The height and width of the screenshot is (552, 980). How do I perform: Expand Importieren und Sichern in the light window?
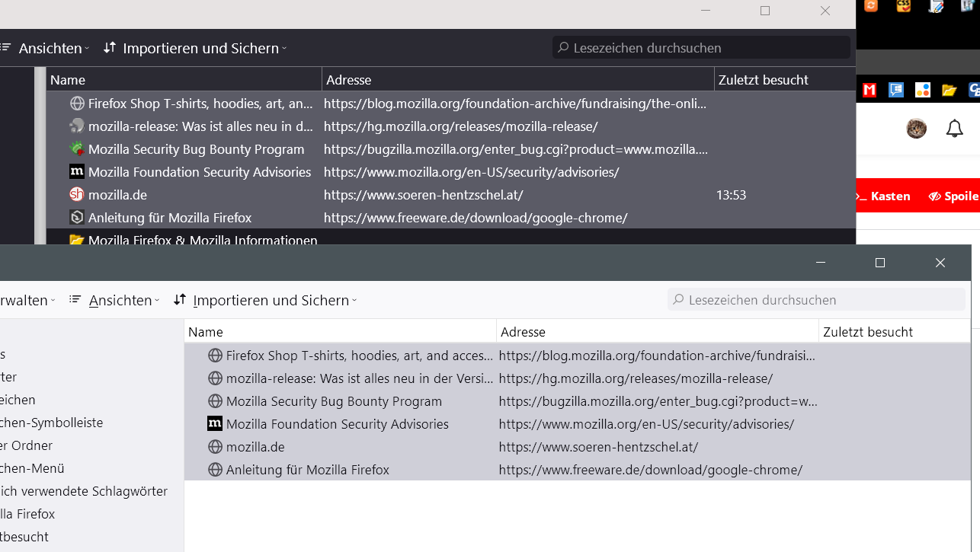click(271, 300)
